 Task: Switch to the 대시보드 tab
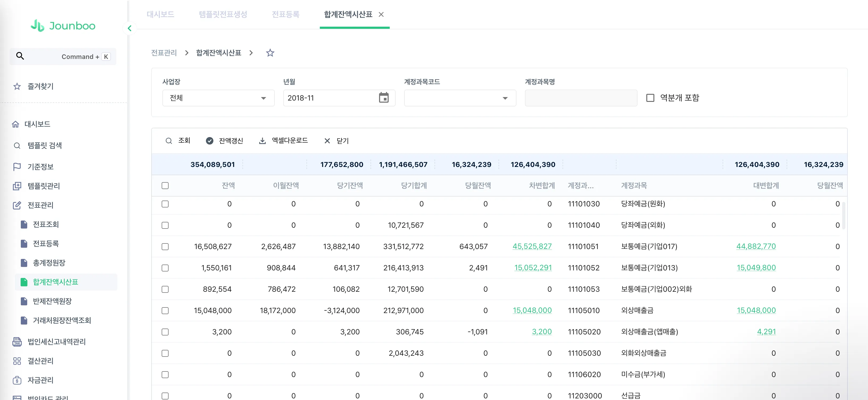coord(160,14)
